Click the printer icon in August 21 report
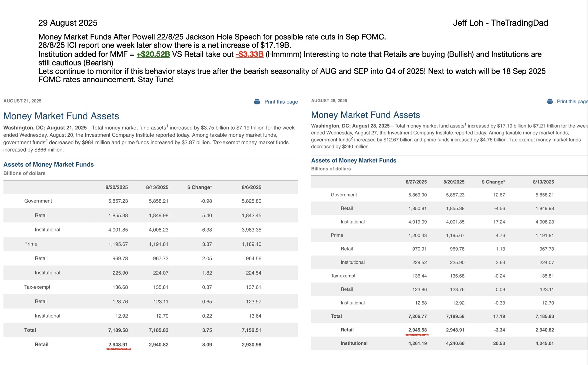 point(257,102)
